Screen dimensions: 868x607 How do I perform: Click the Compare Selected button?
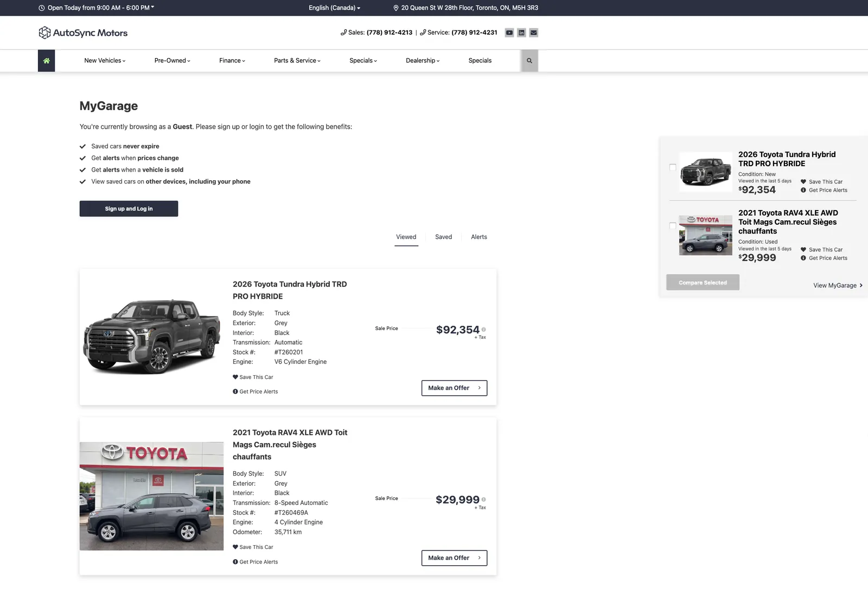pyautogui.click(x=703, y=282)
